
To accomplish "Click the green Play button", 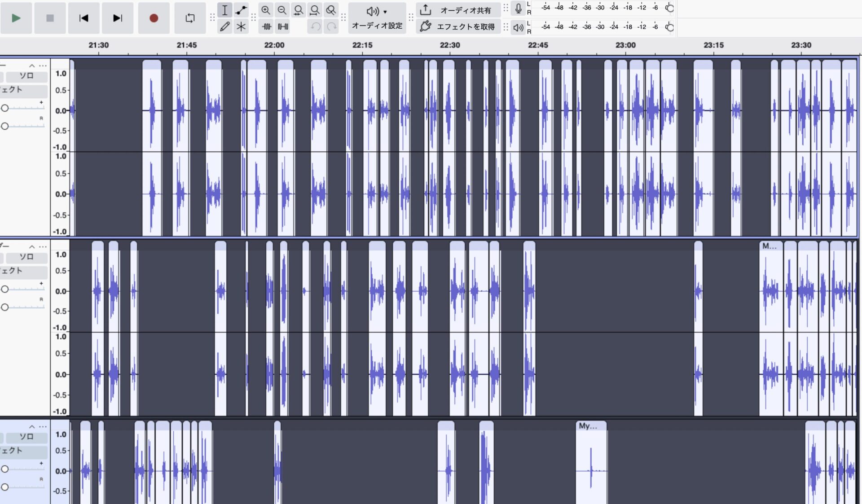I will (x=16, y=18).
